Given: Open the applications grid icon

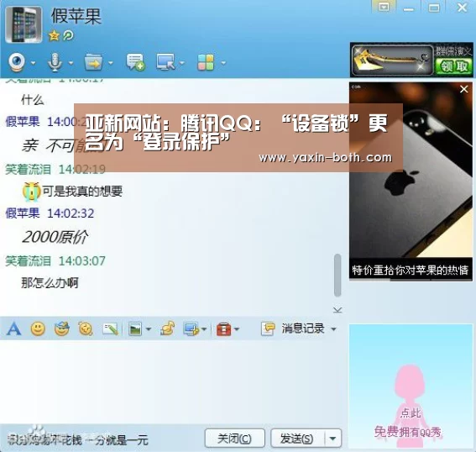Looking at the screenshot, I should click(x=206, y=62).
